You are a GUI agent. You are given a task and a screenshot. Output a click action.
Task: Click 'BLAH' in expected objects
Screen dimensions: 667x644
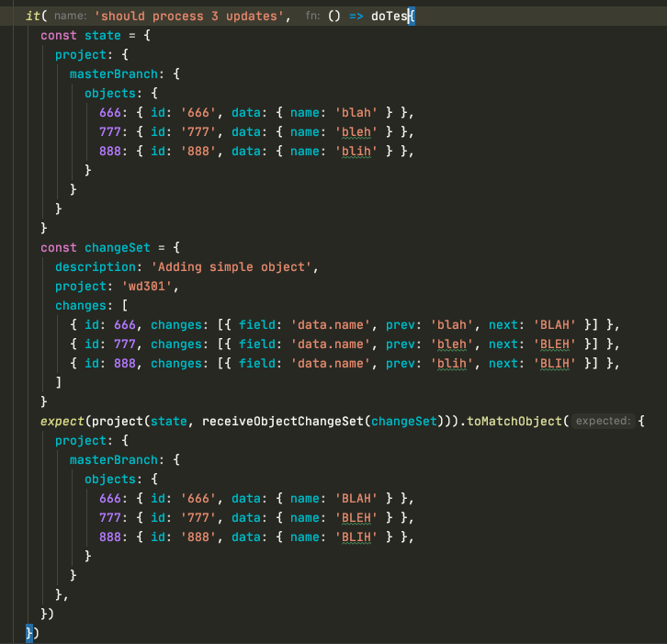[x=356, y=499]
